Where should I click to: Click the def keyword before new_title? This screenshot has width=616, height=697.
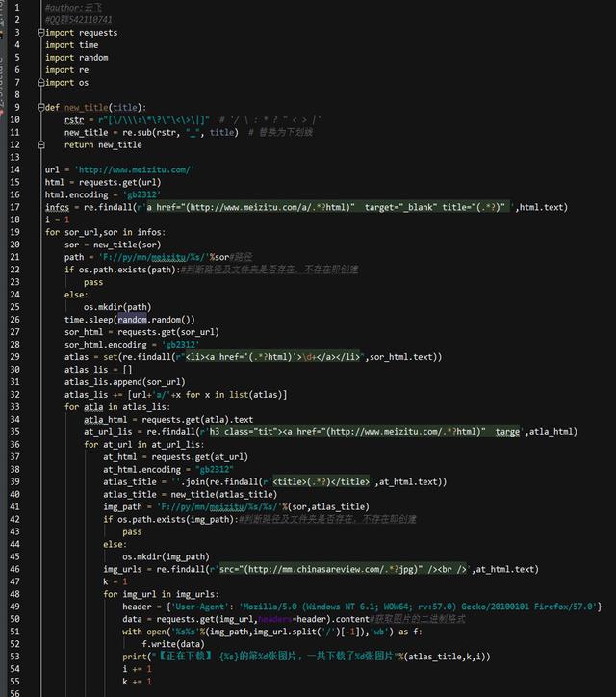(x=52, y=108)
